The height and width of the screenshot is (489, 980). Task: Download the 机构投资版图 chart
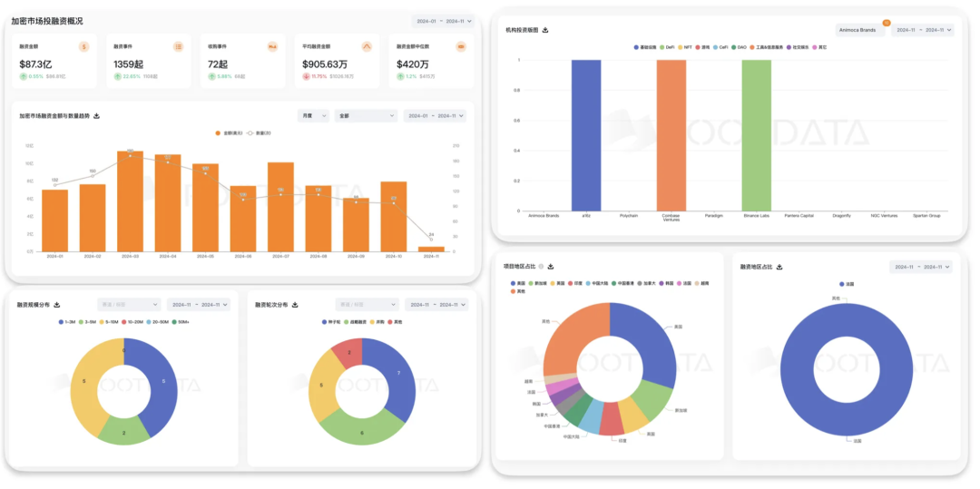pyautogui.click(x=545, y=30)
